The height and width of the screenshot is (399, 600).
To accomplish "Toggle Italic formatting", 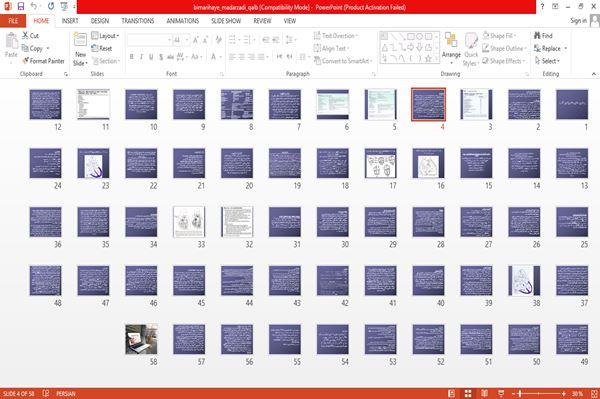I will tap(141, 57).
